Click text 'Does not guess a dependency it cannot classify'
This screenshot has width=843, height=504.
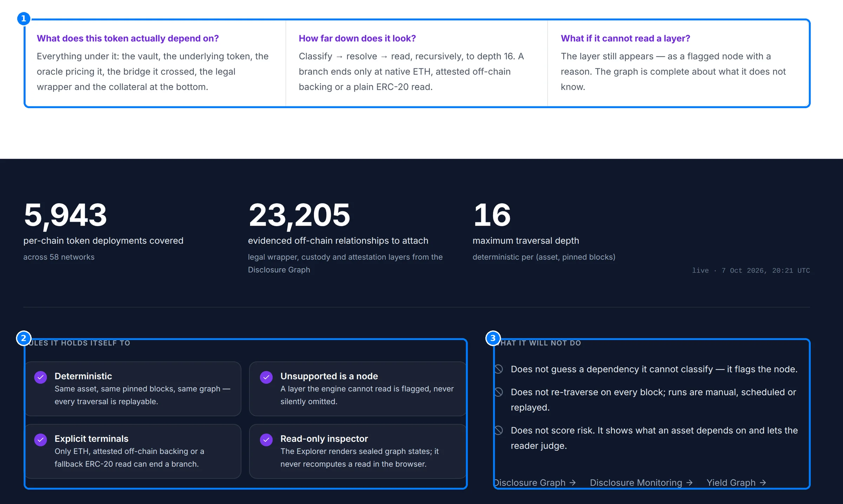click(x=612, y=369)
